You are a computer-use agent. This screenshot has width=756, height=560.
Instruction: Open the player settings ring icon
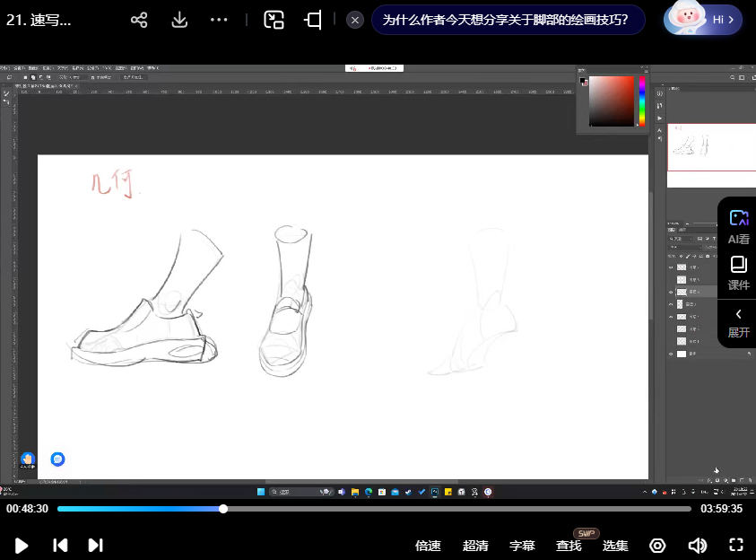[657, 545]
